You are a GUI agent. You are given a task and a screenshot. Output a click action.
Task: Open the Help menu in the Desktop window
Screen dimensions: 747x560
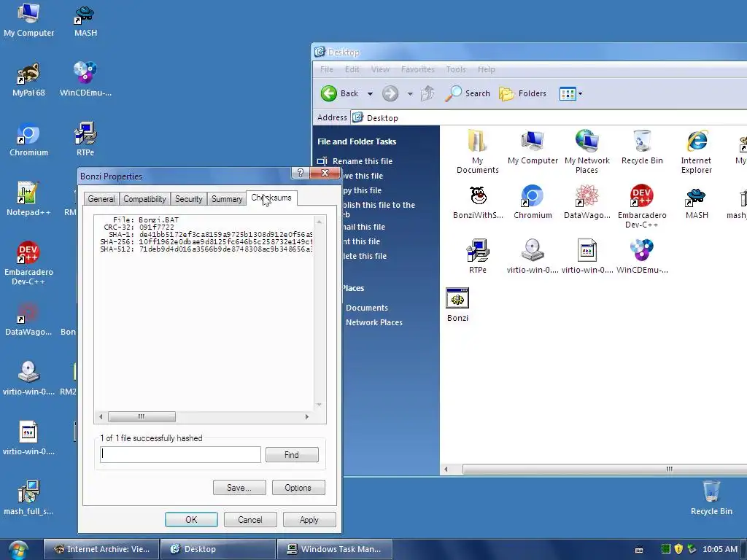tap(487, 69)
